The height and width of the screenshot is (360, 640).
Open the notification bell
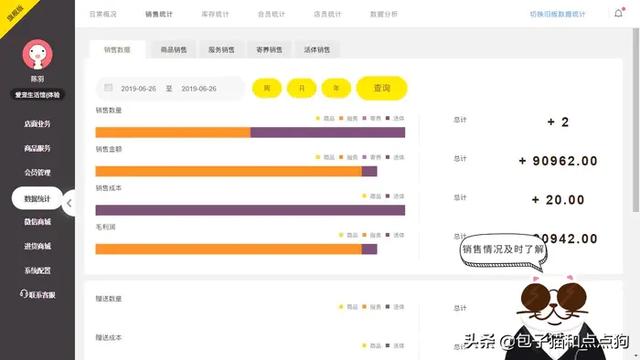pyautogui.click(x=619, y=13)
